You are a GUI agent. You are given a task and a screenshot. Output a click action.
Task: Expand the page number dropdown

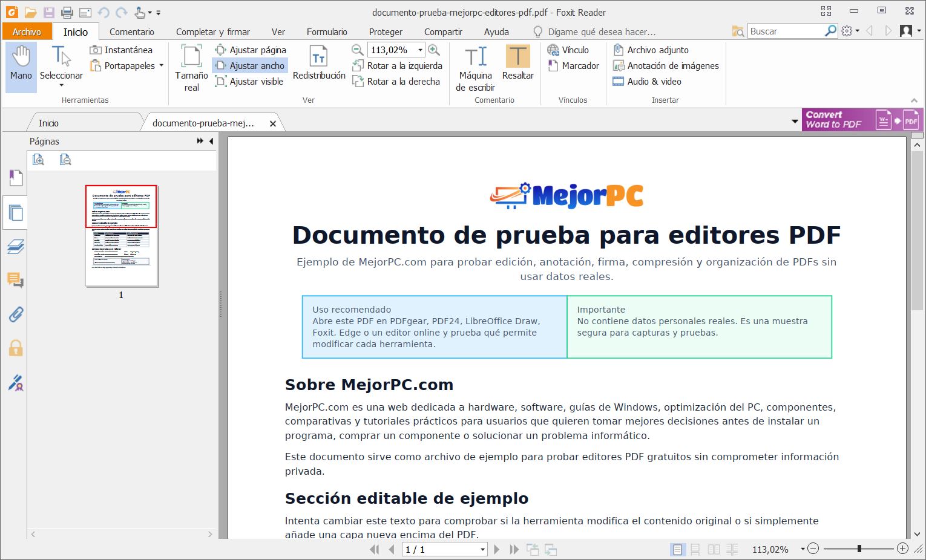(482, 550)
